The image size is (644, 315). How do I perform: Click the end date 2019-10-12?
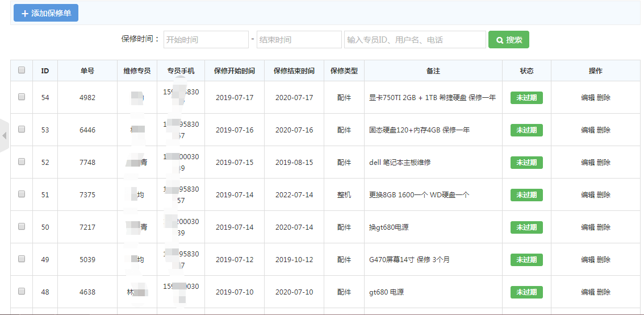pos(294,259)
